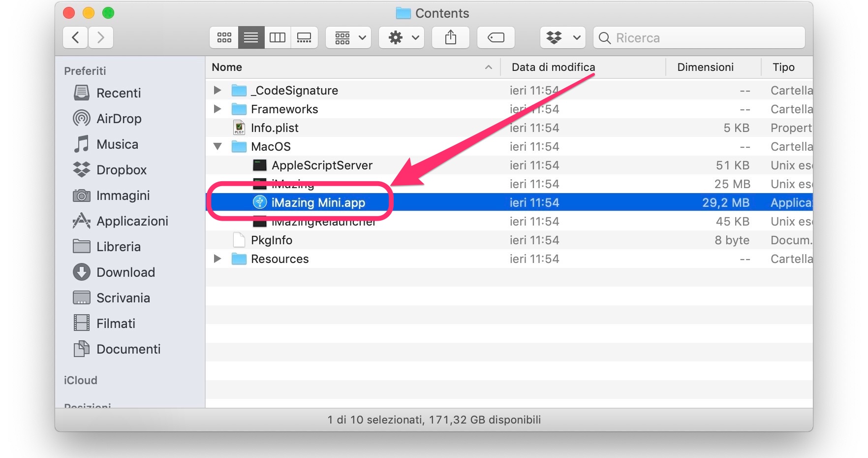Open Filmati in the sidebar

pos(115,324)
